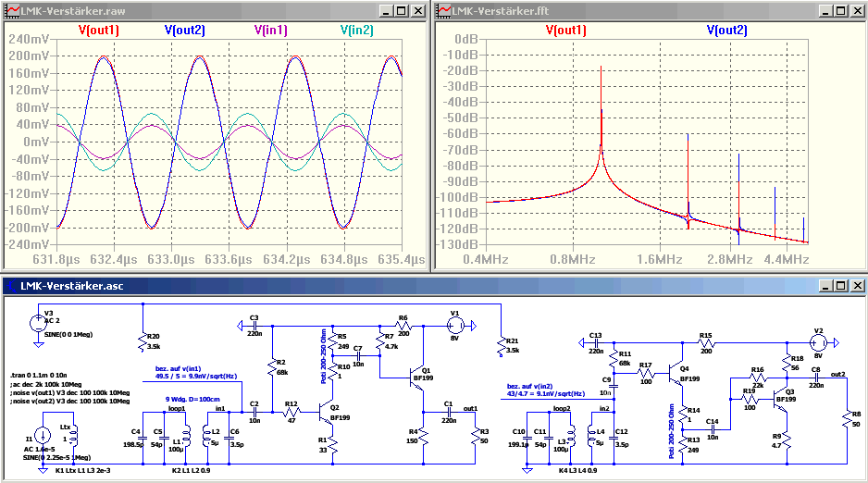Screen dimensions: 868x483
Task: Click the K2 L1 L2 0.9 coupling statement
Action: pyautogui.click(x=191, y=470)
